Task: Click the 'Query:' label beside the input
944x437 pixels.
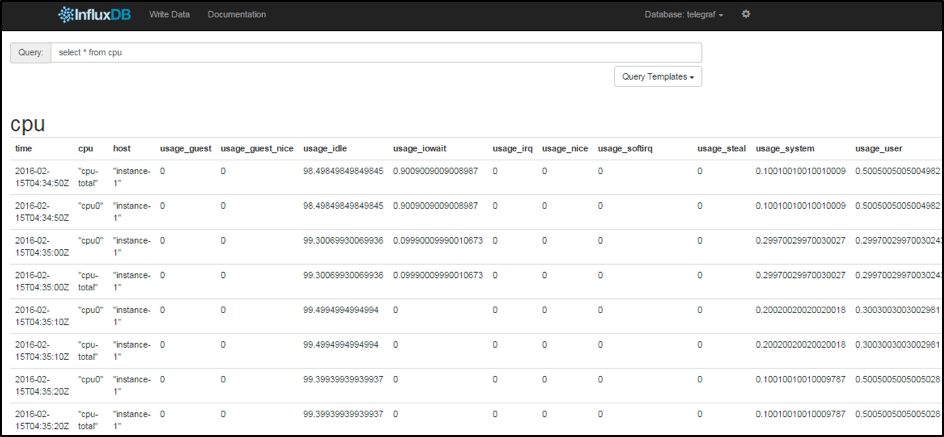Action: tap(31, 52)
